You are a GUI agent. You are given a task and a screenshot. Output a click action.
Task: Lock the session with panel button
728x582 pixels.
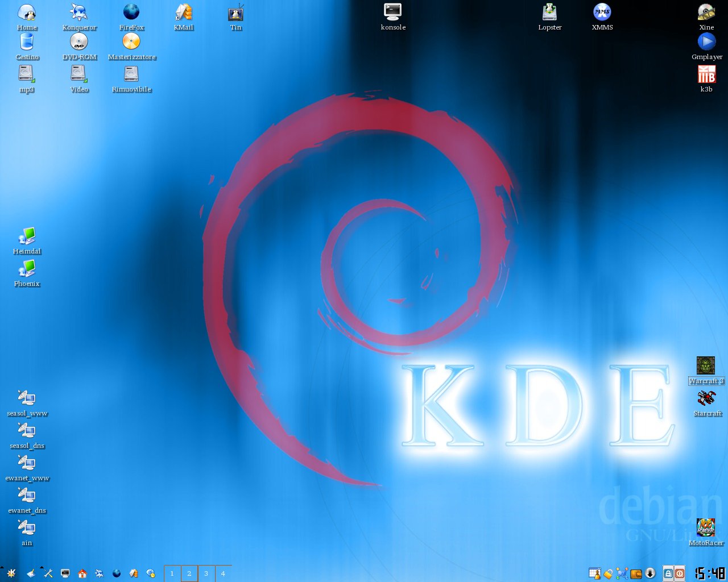tap(669, 574)
